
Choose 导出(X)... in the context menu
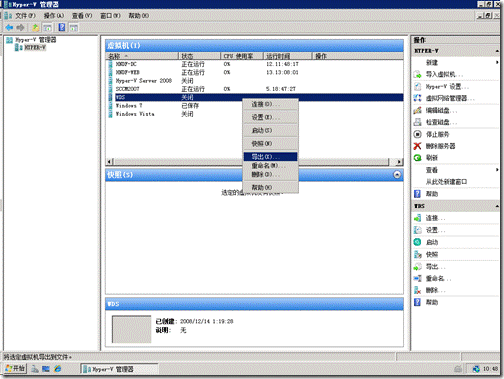pyautogui.click(x=270, y=157)
